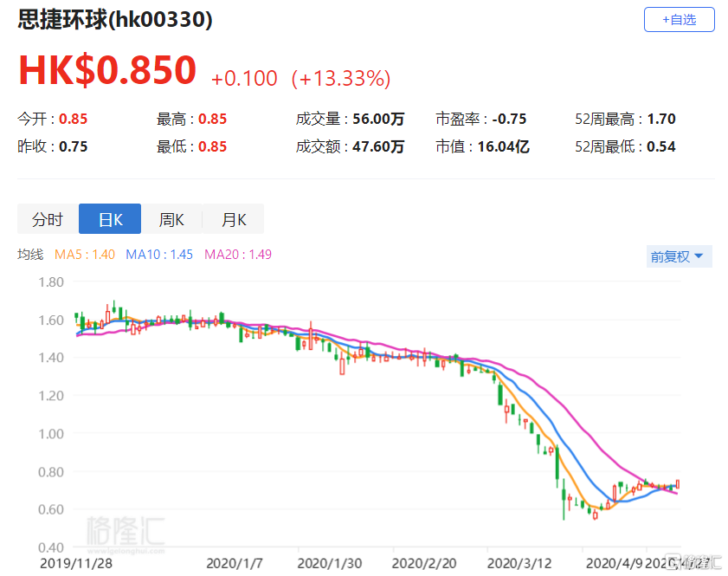The width and height of the screenshot is (728, 576).
Task: Click the 2020/2/20 date axis label
Action: 424,564
